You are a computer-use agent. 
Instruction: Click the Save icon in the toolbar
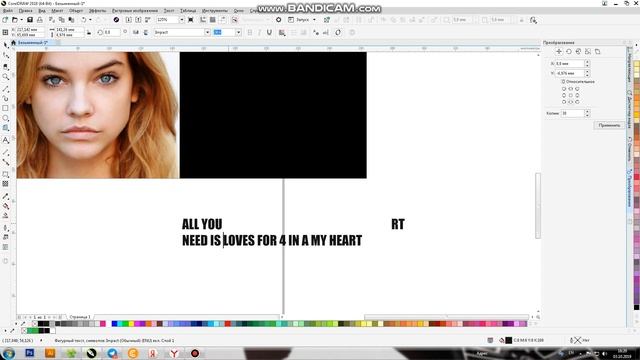30,20
